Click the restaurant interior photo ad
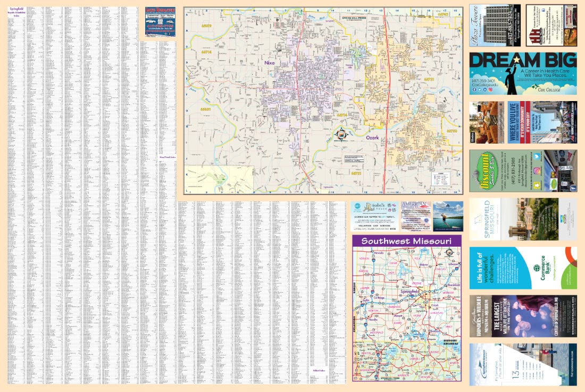 coord(487,122)
